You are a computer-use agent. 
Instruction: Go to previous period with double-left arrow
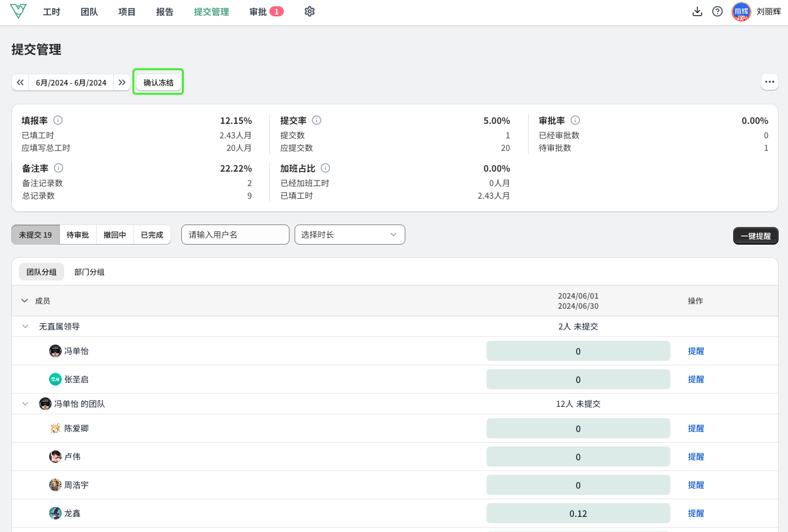[x=20, y=82]
